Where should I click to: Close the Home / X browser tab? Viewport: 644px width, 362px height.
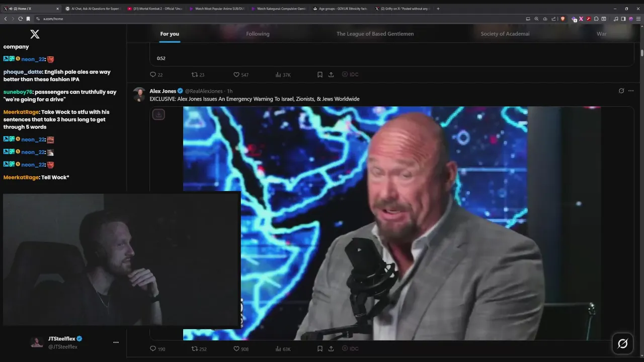[57, 9]
